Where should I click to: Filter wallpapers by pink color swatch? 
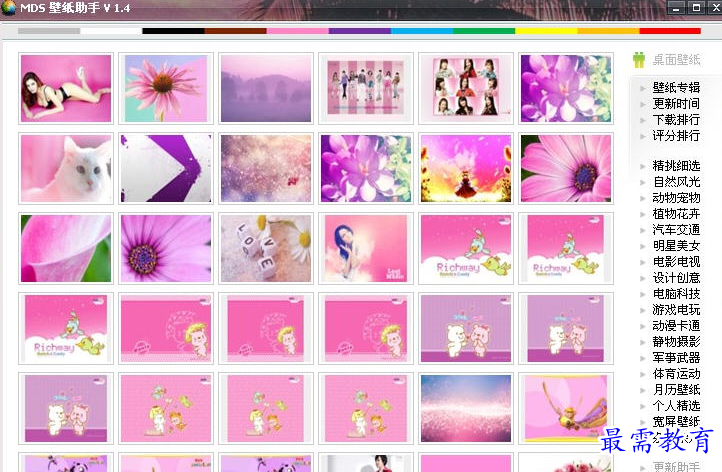(x=297, y=31)
